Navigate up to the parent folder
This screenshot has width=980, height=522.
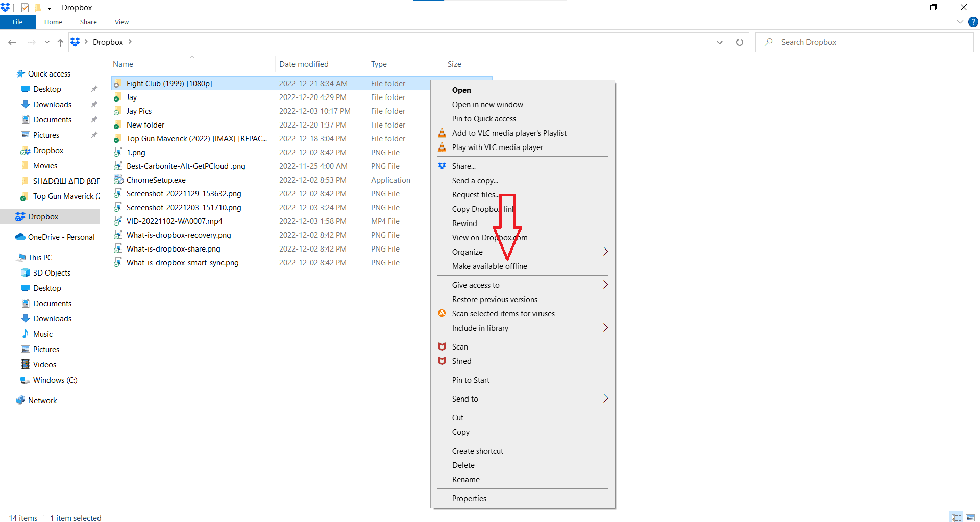click(60, 42)
